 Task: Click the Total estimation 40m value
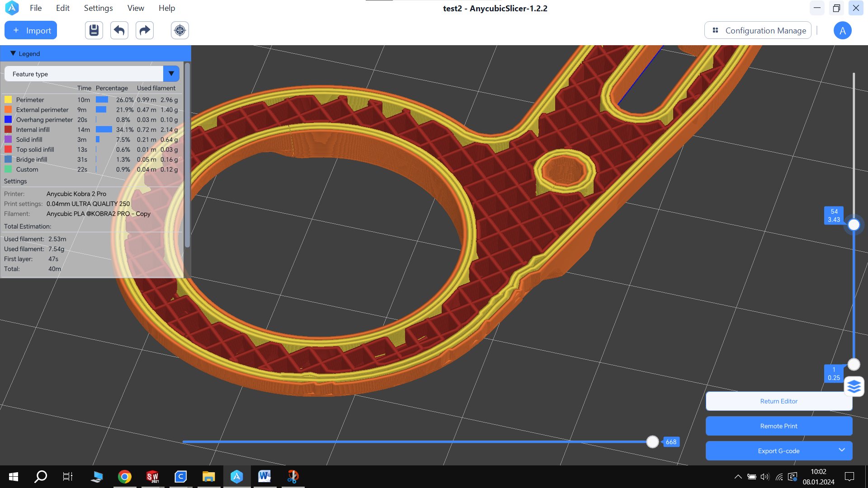coord(55,269)
